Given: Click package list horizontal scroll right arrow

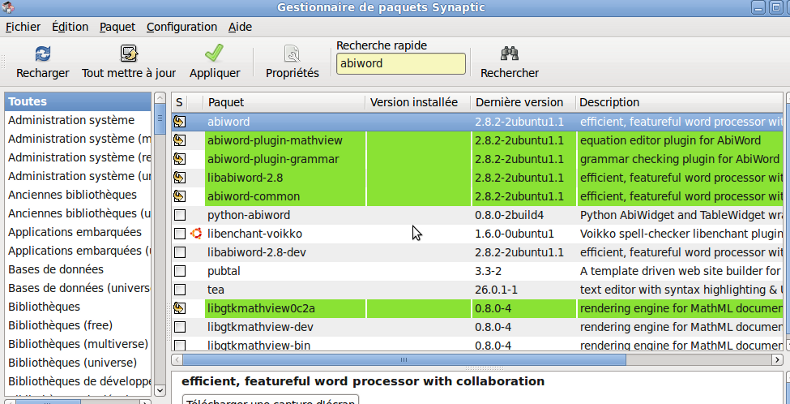Looking at the screenshot, I should [777, 360].
